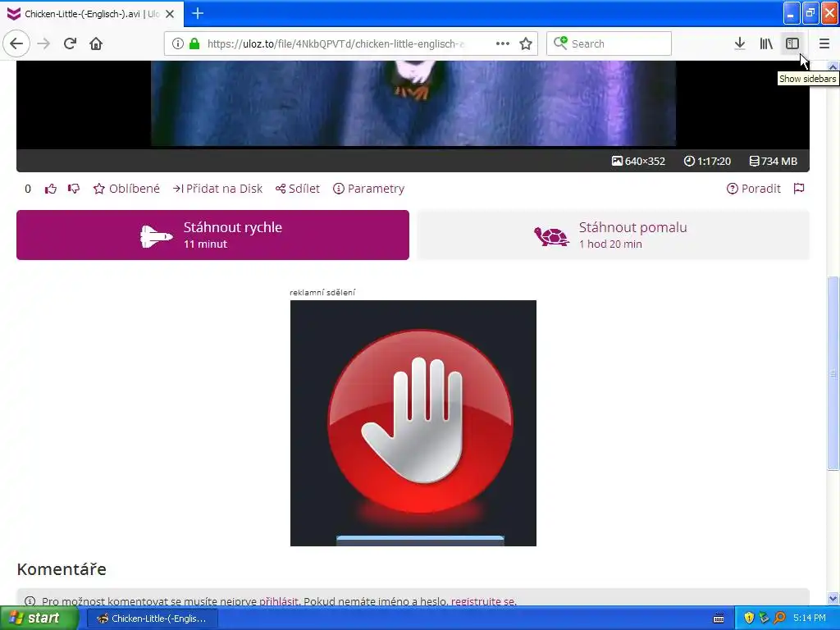Open the Library bookshelf icon
The width and height of the screenshot is (840, 630).
click(766, 43)
